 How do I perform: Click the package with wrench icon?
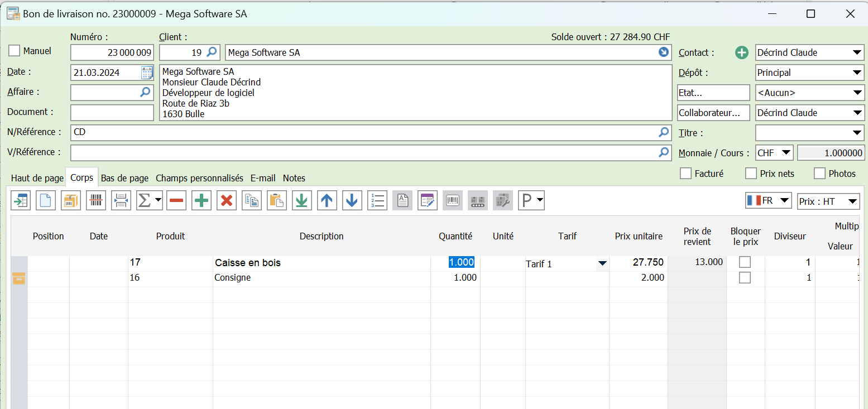coord(503,200)
